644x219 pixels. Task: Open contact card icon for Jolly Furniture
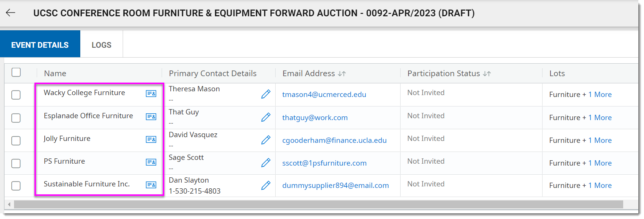point(151,139)
